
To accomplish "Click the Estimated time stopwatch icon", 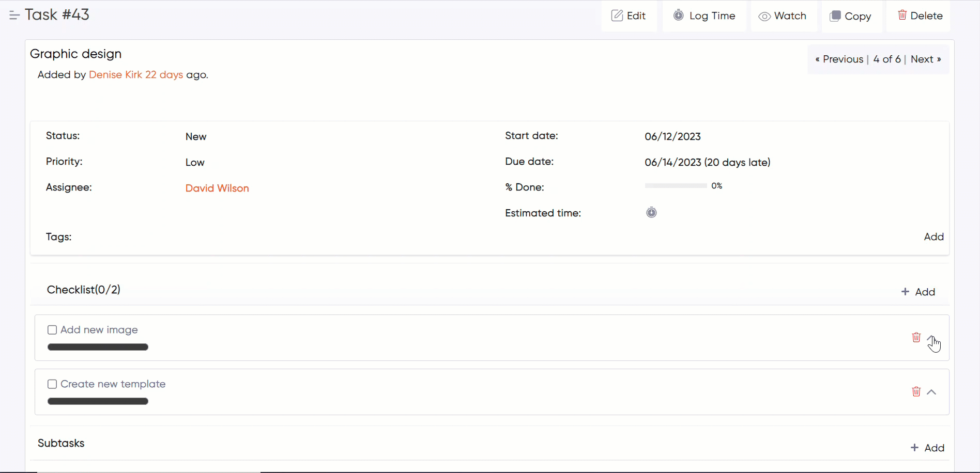I will coord(651,212).
